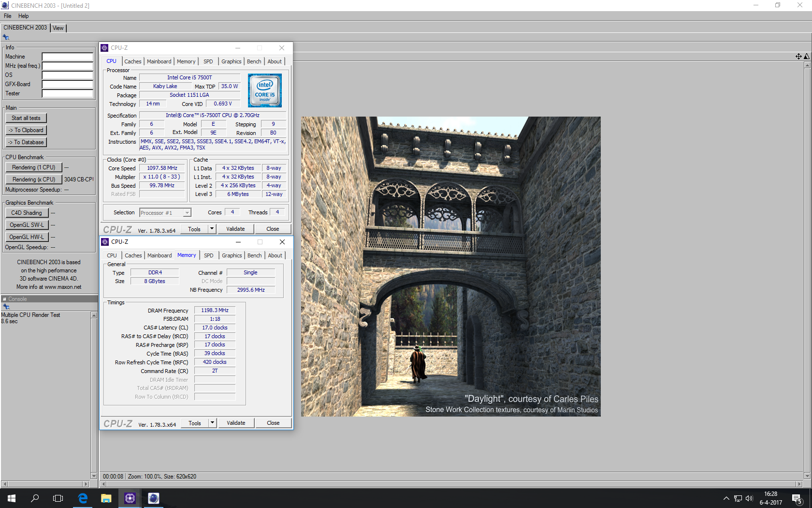Show hidden tray icons chevron
This screenshot has height=508, width=812.
pos(726,498)
